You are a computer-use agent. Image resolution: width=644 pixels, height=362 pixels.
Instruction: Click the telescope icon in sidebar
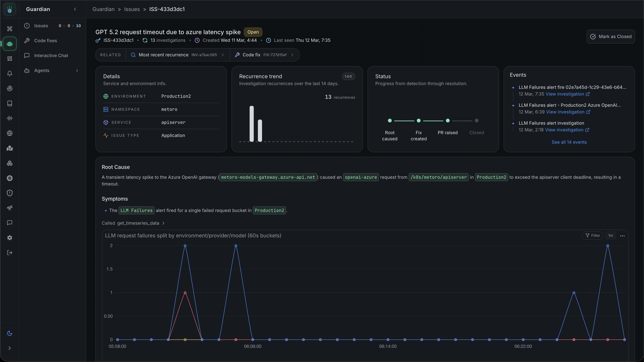10,208
